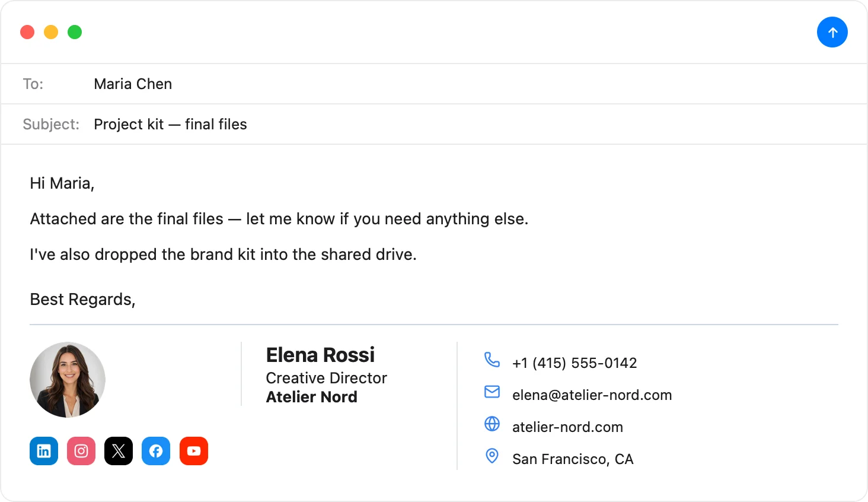This screenshot has height=502, width=868.
Task: Click the 'Creative Director' job title
Action: (x=326, y=378)
